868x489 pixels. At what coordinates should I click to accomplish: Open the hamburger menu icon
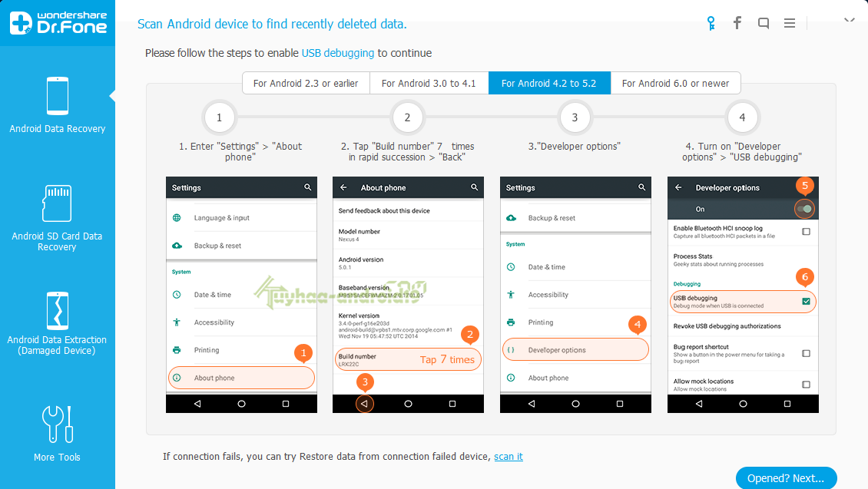pyautogui.click(x=790, y=23)
